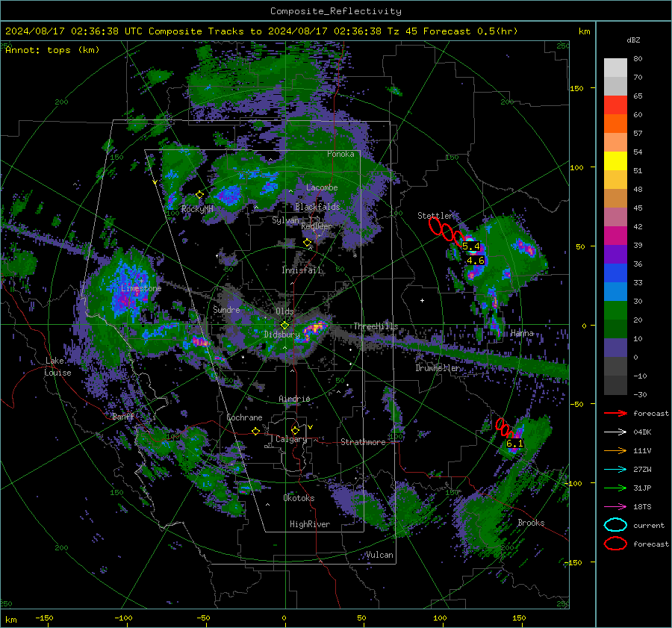This screenshot has width=672, height=628.
Task: Click the Lake Louise label
Action: point(57,367)
